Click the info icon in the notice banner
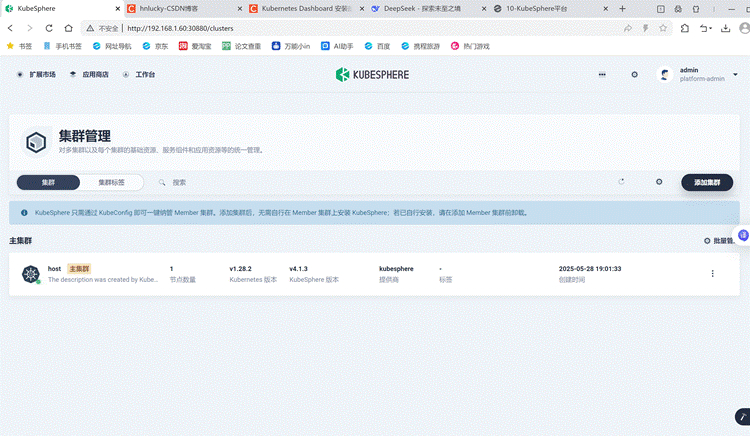This screenshot has width=750, height=436. point(24,213)
